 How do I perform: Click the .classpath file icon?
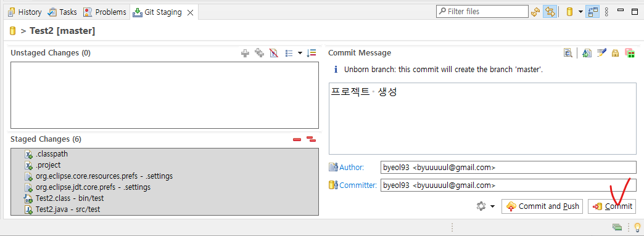[29, 154]
